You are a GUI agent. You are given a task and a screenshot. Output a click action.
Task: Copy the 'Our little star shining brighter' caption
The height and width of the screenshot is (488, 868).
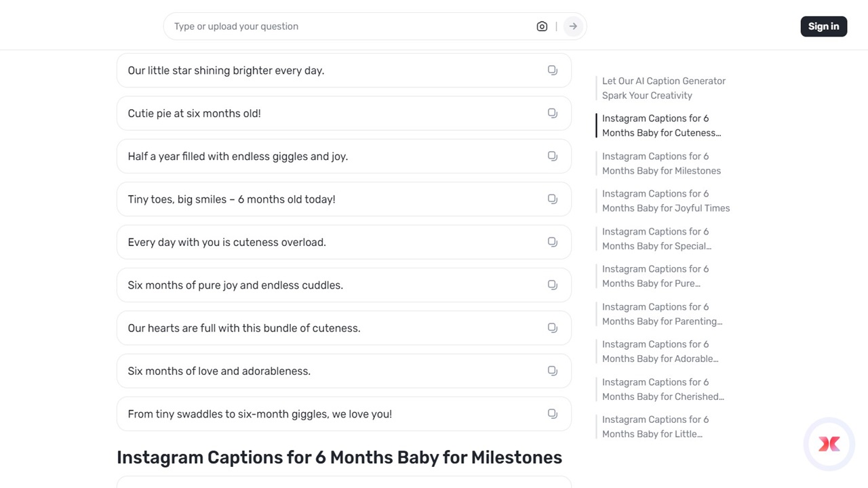pos(553,70)
